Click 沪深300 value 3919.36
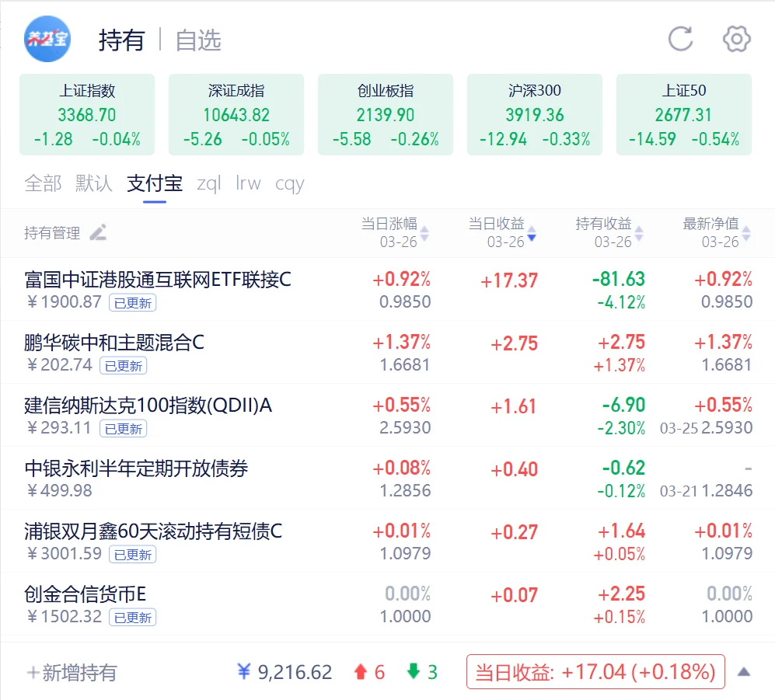Screen dimensions: 775x700 point(535,115)
